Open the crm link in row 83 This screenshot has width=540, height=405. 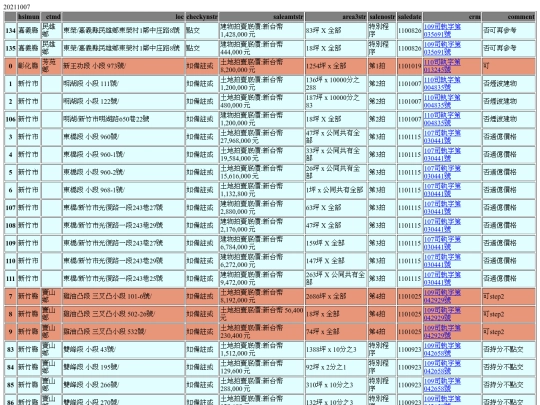click(x=442, y=350)
